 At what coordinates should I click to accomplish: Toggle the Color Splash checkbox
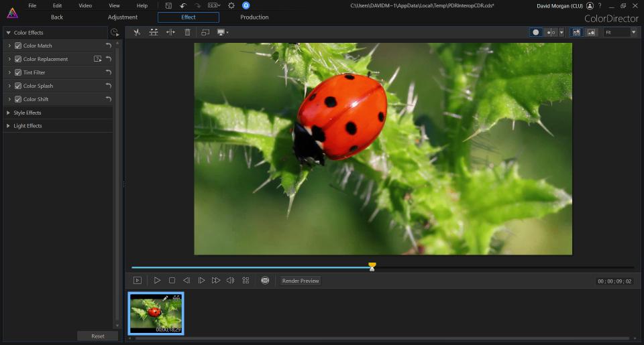18,86
